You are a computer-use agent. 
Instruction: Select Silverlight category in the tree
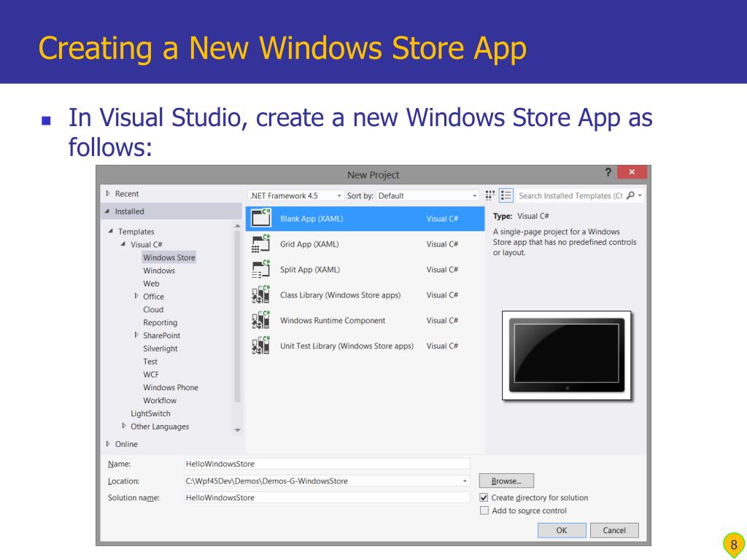pos(160,349)
